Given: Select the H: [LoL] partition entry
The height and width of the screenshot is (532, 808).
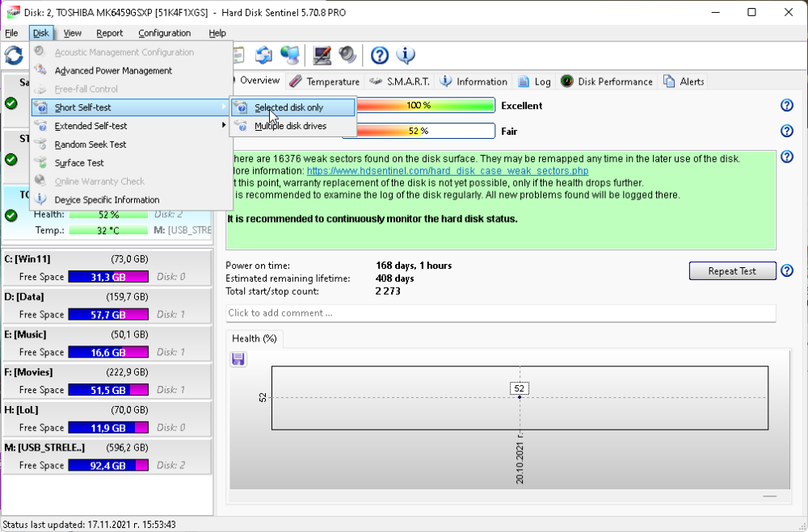Looking at the screenshot, I should 107,419.
